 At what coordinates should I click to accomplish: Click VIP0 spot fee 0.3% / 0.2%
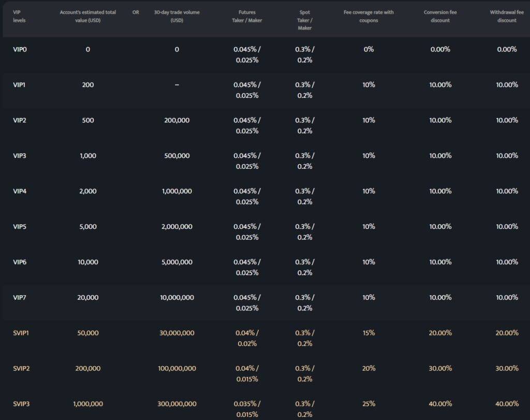(x=304, y=55)
